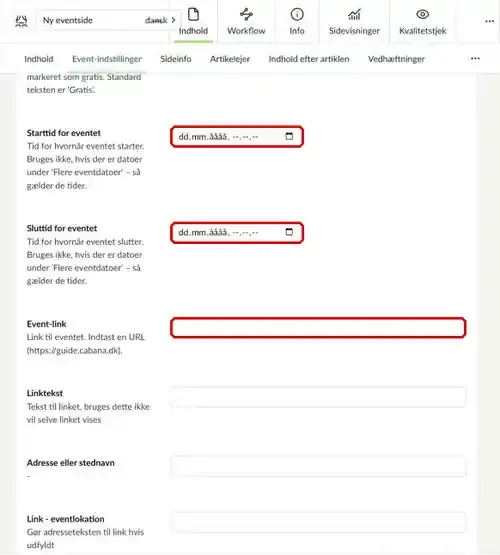The width and height of the screenshot is (500, 555).
Task: Open the Sidevisninger chart app
Action: [354, 22]
